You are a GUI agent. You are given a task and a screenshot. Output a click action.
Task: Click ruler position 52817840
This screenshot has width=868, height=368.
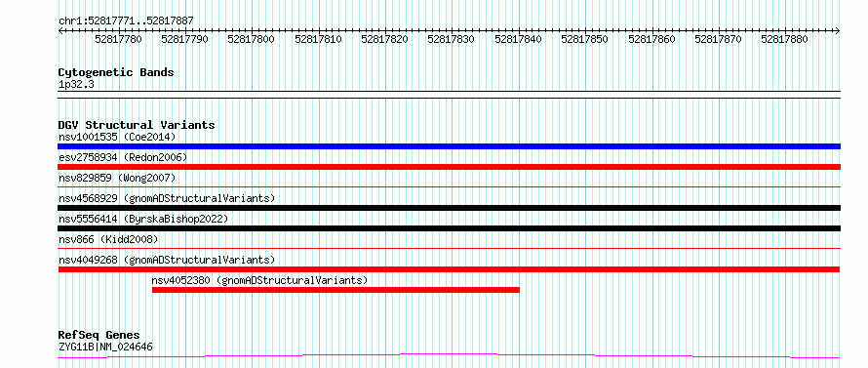pyautogui.click(x=518, y=39)
